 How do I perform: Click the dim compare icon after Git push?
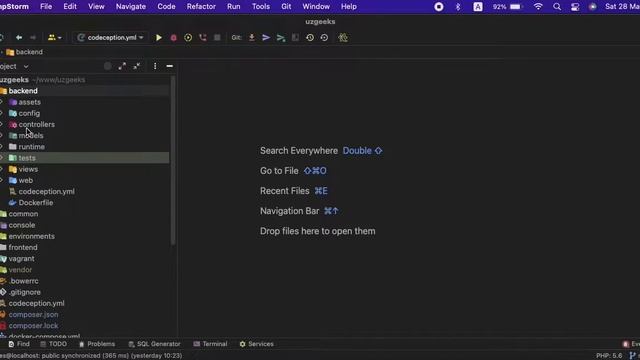(x=295, y=38)
